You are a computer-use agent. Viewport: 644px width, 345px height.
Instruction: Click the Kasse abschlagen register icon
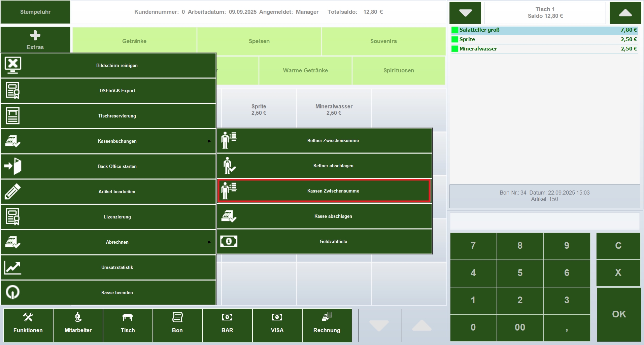229,216
